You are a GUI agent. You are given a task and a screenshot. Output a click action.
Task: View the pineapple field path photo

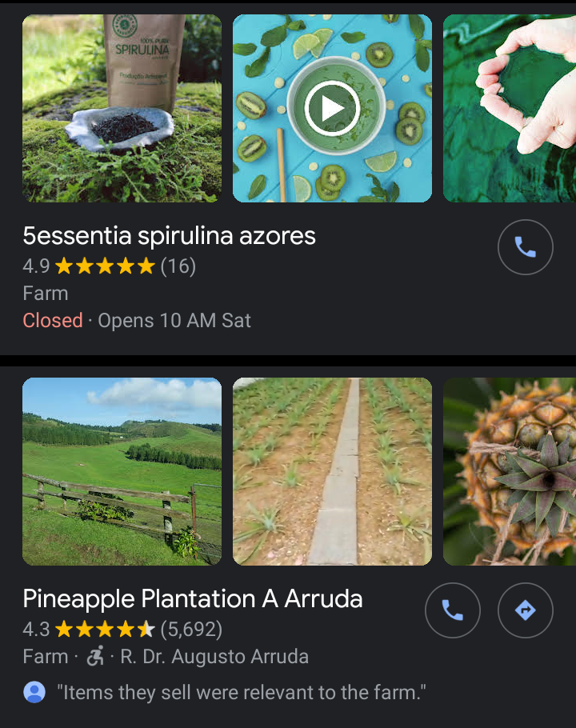click(x=332, y=471)
